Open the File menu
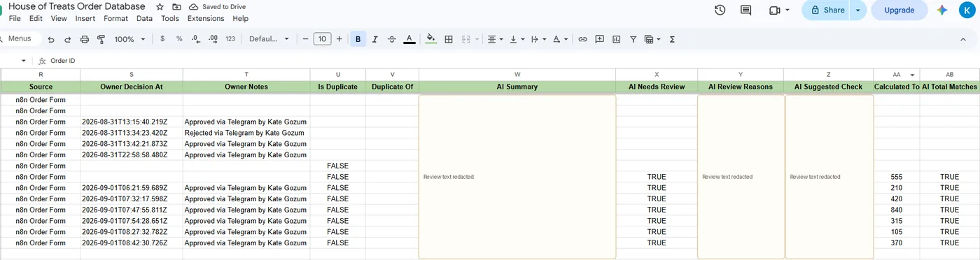 pos(15,19)
